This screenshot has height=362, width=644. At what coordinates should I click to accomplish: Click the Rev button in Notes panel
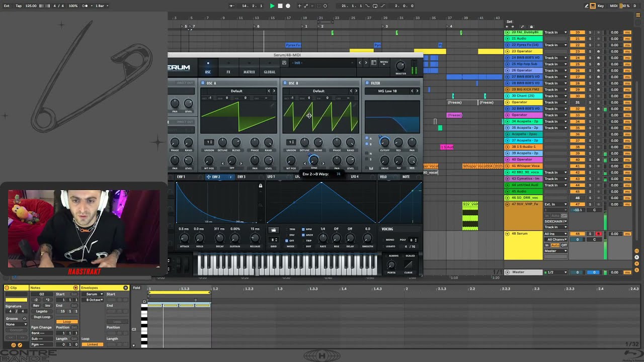click(36, 306)
